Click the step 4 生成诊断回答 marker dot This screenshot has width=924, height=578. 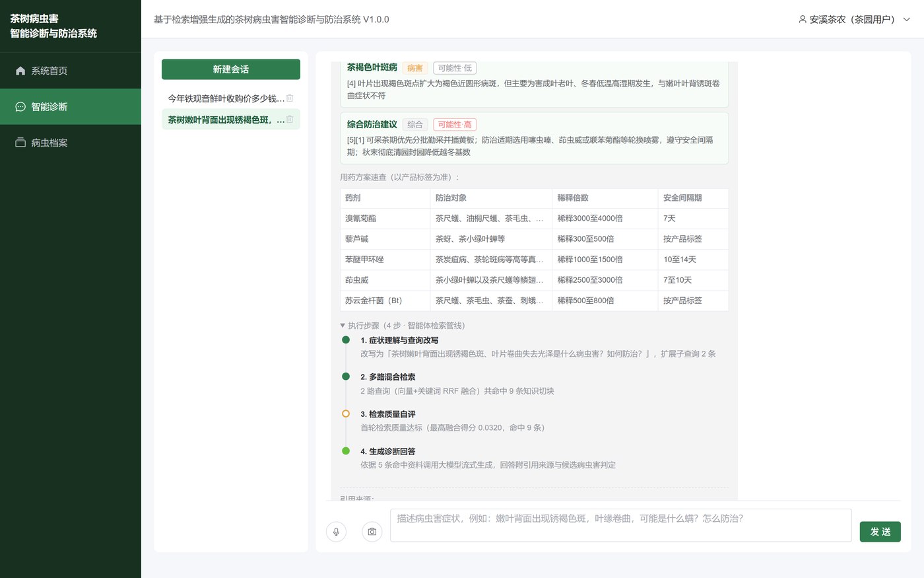point(346,451)
